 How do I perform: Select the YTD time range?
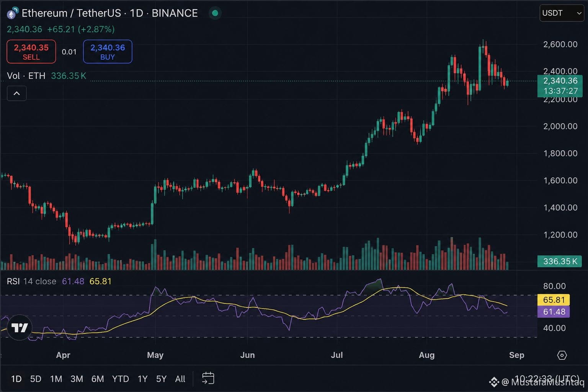coord(120,379)
